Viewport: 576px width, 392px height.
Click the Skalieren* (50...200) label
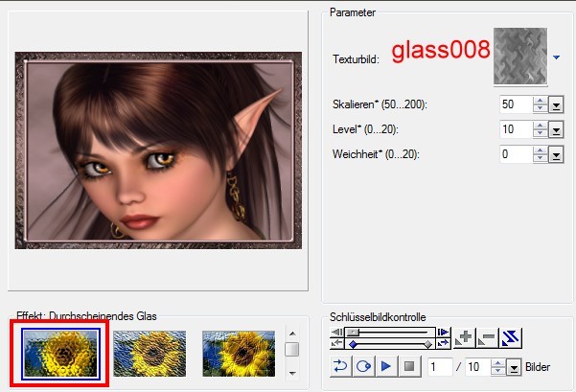tap(380, 104)
